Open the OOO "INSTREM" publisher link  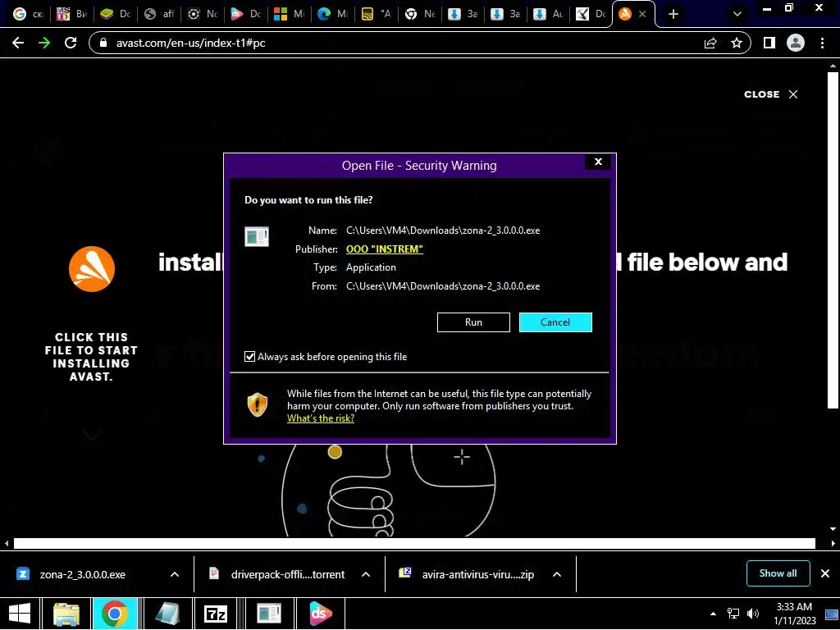click(x=385, y=249)
